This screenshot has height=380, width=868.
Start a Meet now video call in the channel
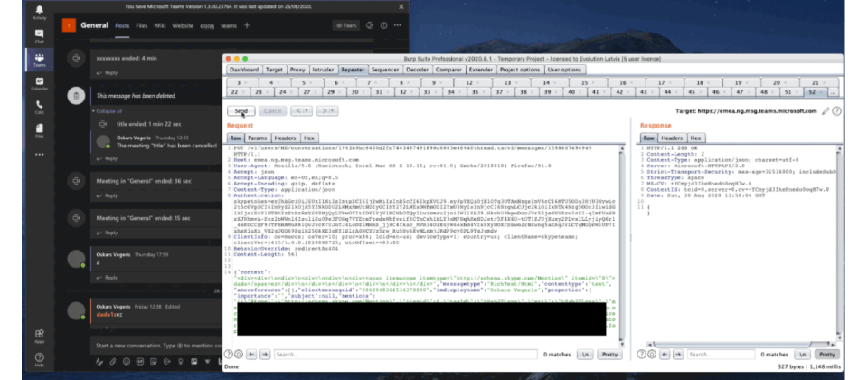(x=370, y=25)
